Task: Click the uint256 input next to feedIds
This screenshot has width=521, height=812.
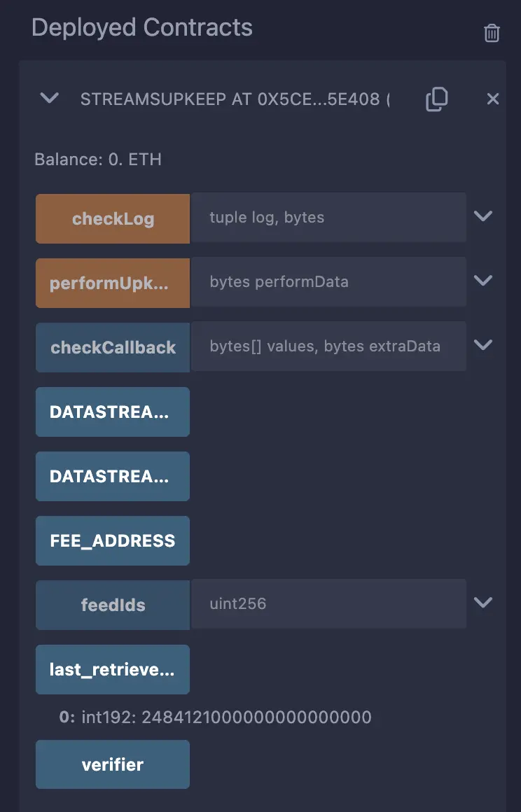Action: [329, 603]
